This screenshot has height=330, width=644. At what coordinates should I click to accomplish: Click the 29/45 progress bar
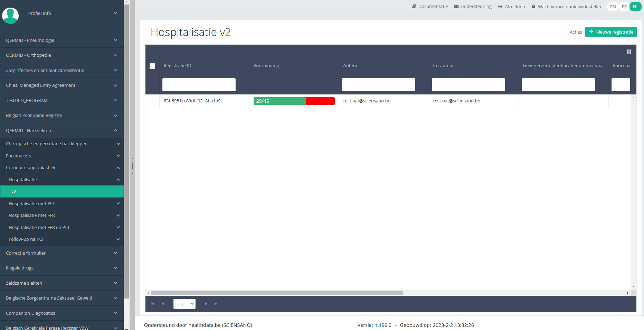point(294,101)
